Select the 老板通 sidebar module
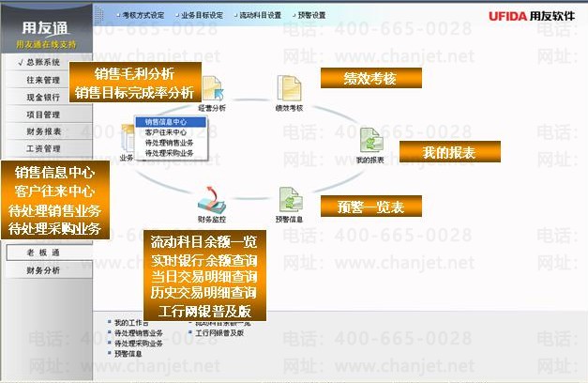588x383 pixels. pos(49,253)
